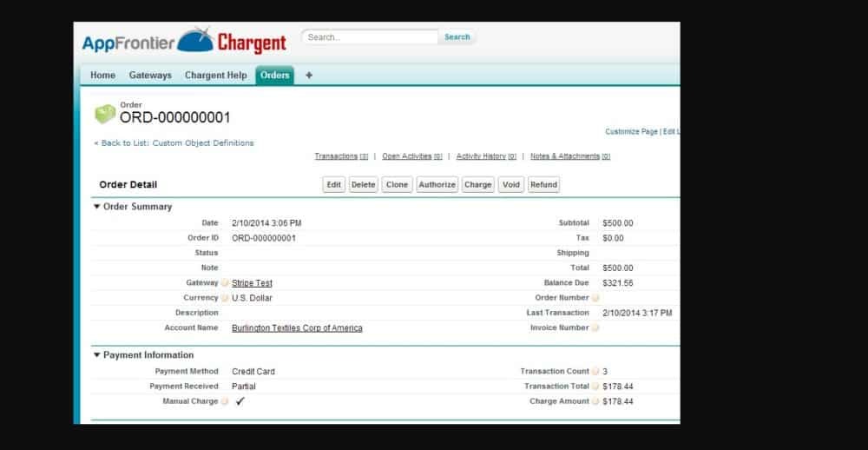Collapse the Payment Information section
The image size is (868, 450).
[x=96, y=355]
